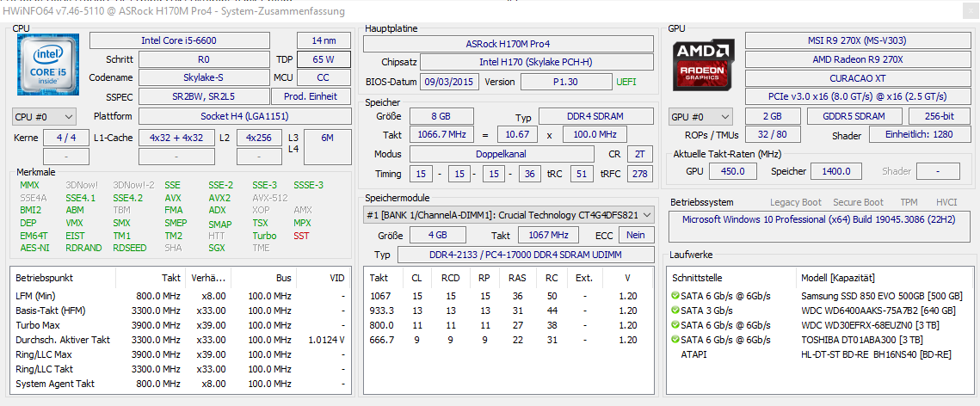Click the Schnittstelle column header
The width and height of the screenshot is (980, 406).
tap(698, 277)
